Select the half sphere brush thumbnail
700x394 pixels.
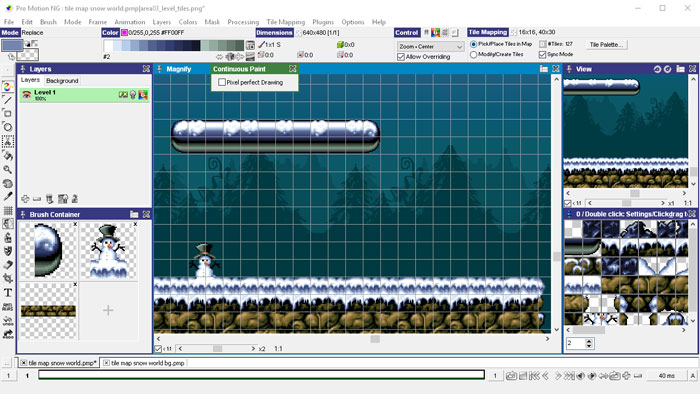point(49,251)
